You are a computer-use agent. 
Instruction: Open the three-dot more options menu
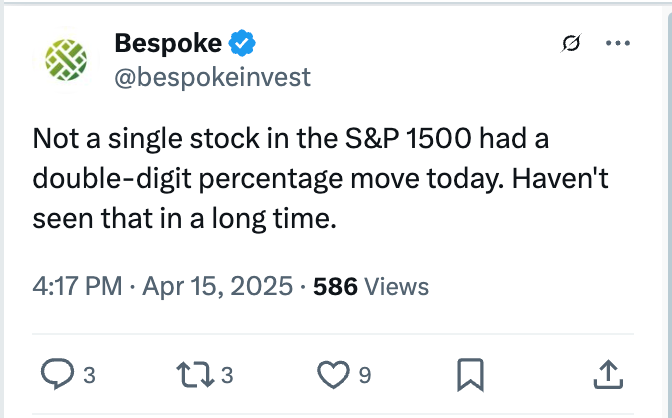[x=618, y=43]
